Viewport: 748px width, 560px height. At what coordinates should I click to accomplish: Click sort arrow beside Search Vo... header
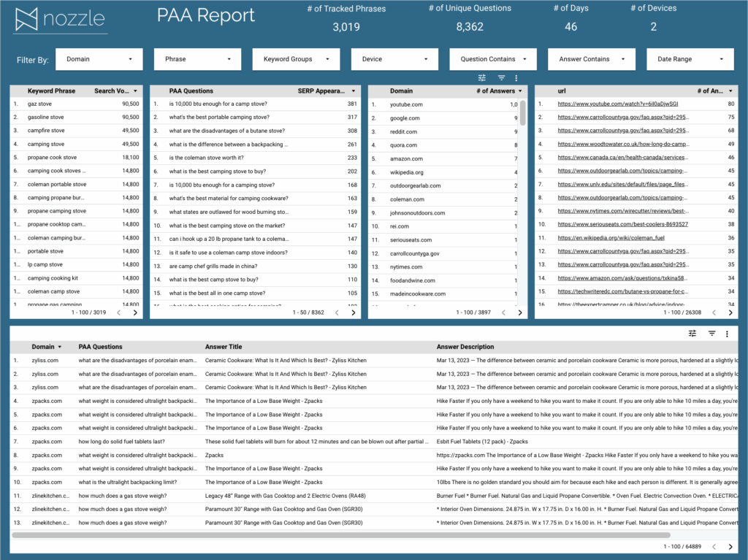135,91
